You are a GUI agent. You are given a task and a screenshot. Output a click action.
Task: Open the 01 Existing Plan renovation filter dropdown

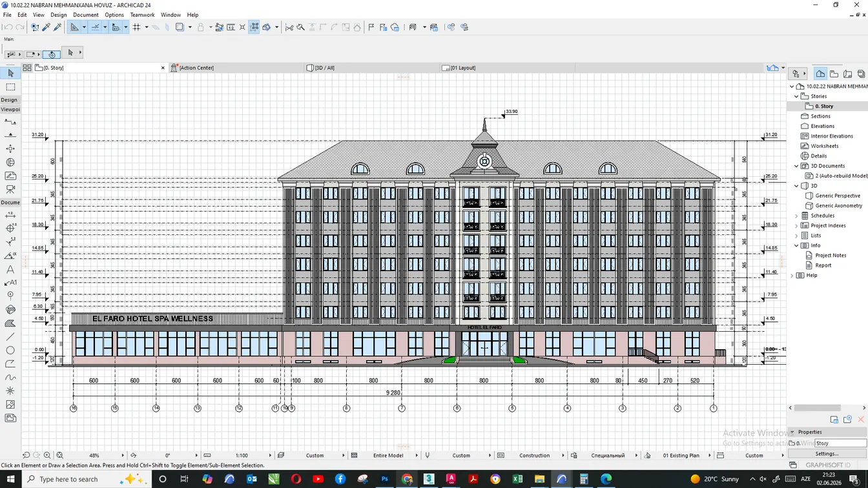click(x=681, y=455)
